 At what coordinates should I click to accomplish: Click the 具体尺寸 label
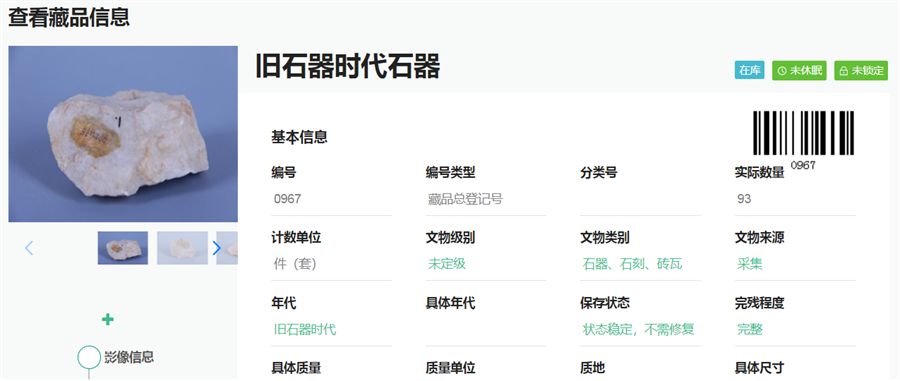point(759,367)
